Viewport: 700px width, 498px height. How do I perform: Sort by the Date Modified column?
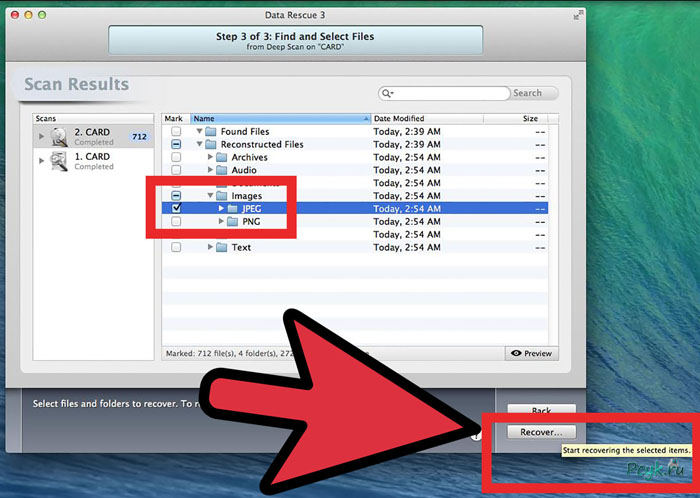pos(427,119)
